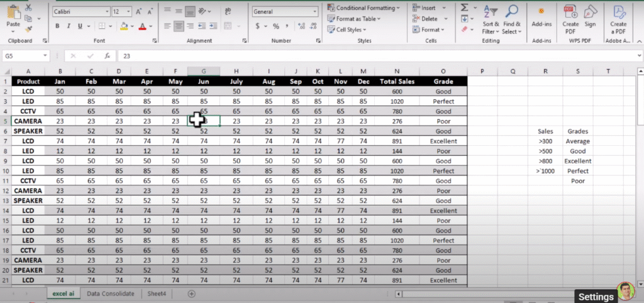Switch to the Data Consolidate sheet tab
644x303 pixels.
coord(110,294)
